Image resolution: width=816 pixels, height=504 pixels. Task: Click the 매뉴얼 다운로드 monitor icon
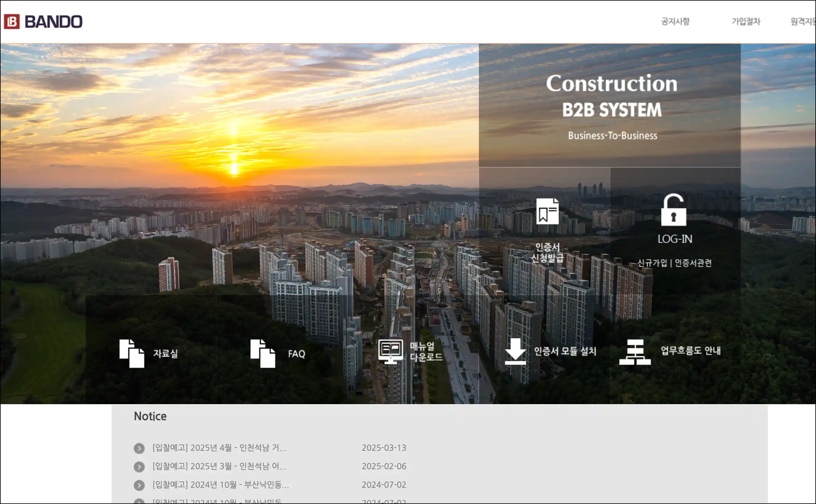pos(390,351)
